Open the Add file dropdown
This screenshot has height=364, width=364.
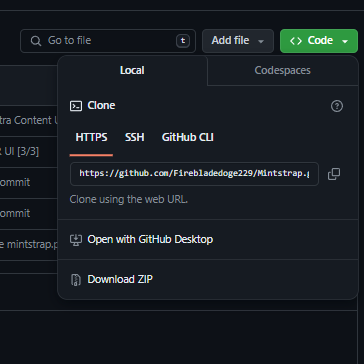(x=238, y=41)
